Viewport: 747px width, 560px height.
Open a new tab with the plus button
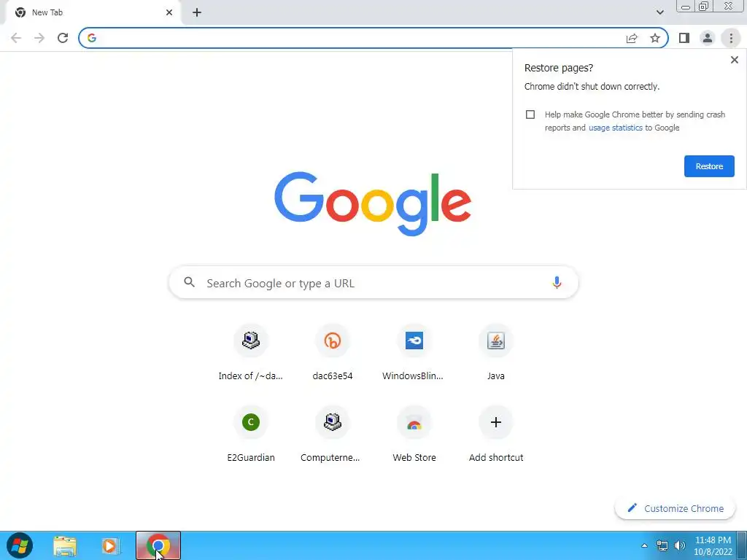(197, 12)
